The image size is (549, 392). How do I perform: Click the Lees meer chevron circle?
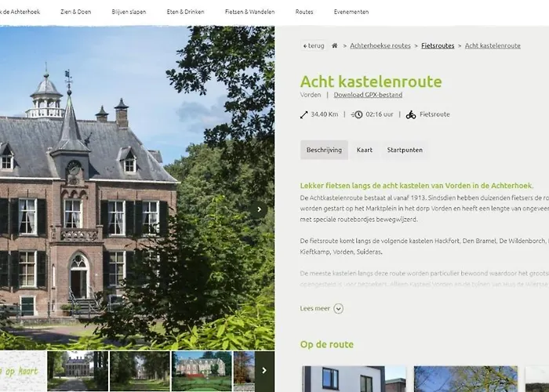pyautogui.click(x=339, y=308)
